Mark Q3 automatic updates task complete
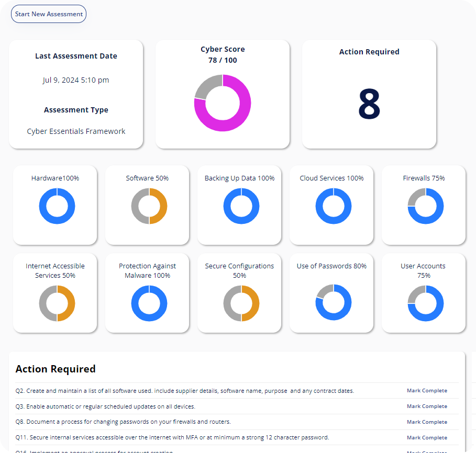Screen dimensions: 476x453 (x=427, y=406)
